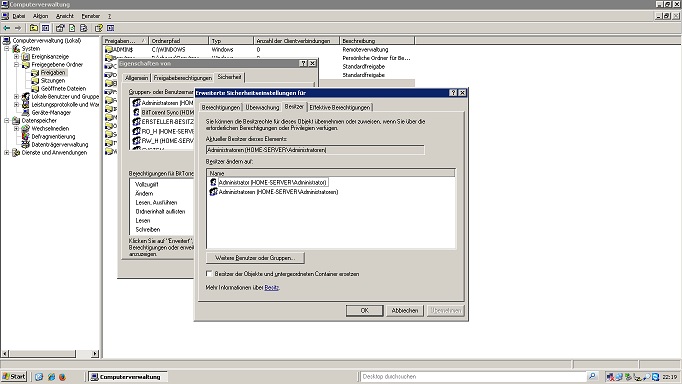Click the Properties toolbar icon
682x384 pixels.
tap(60, 28)
